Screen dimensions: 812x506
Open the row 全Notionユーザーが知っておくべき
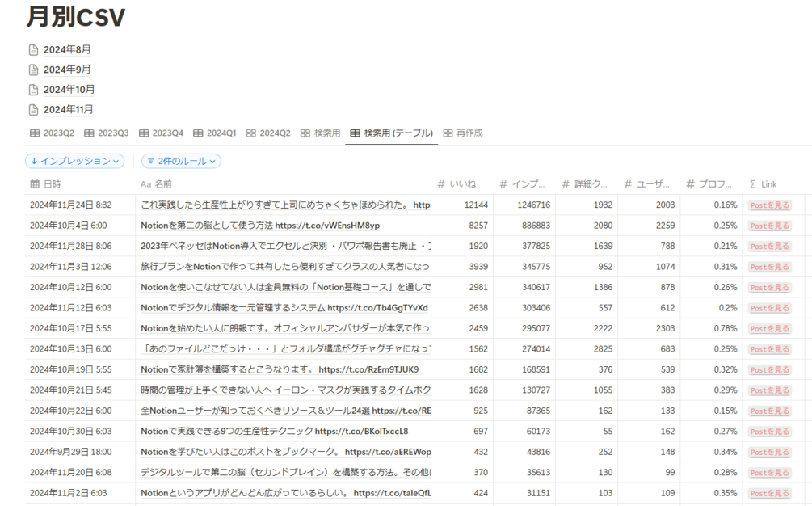point(285,411)
